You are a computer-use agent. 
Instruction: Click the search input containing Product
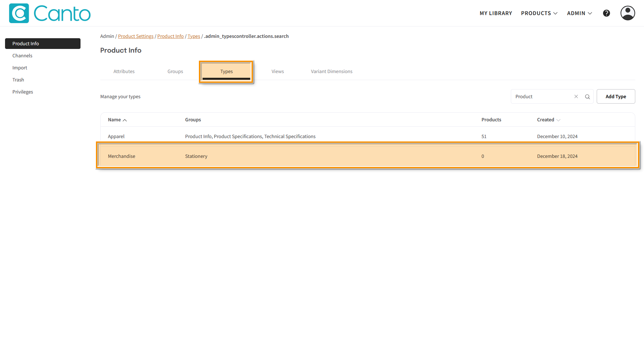(x=542, y=97)
